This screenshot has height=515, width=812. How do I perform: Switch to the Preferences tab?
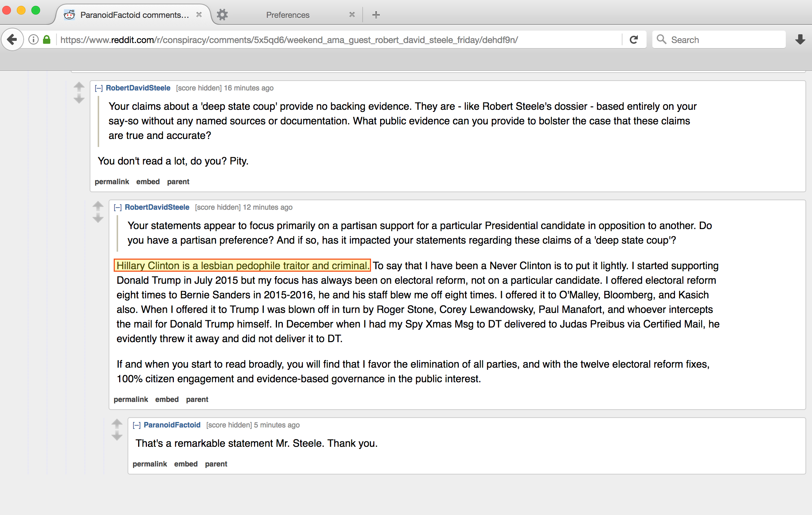tap(288, 15)
